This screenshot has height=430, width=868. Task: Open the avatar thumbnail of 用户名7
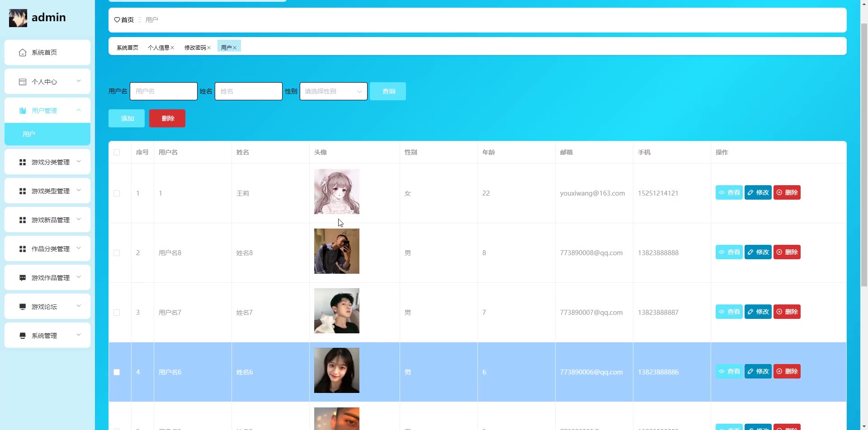tap(337, 311)
